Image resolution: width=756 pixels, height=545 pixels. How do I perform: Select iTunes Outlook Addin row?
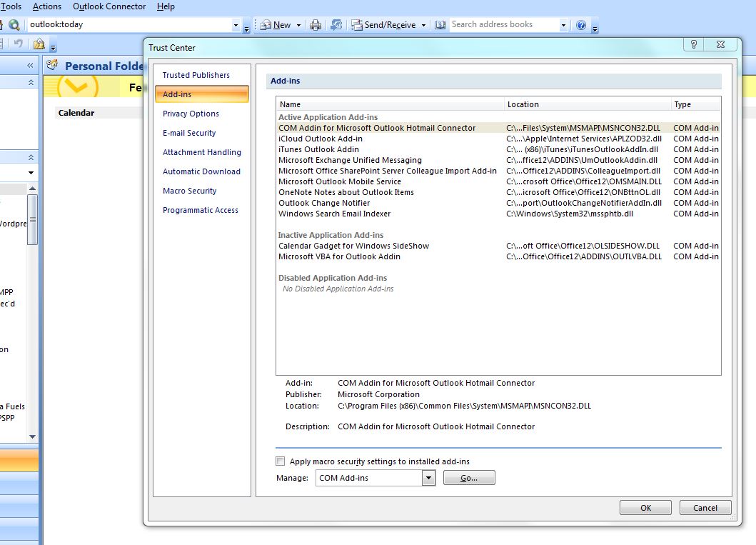point(498,149)
